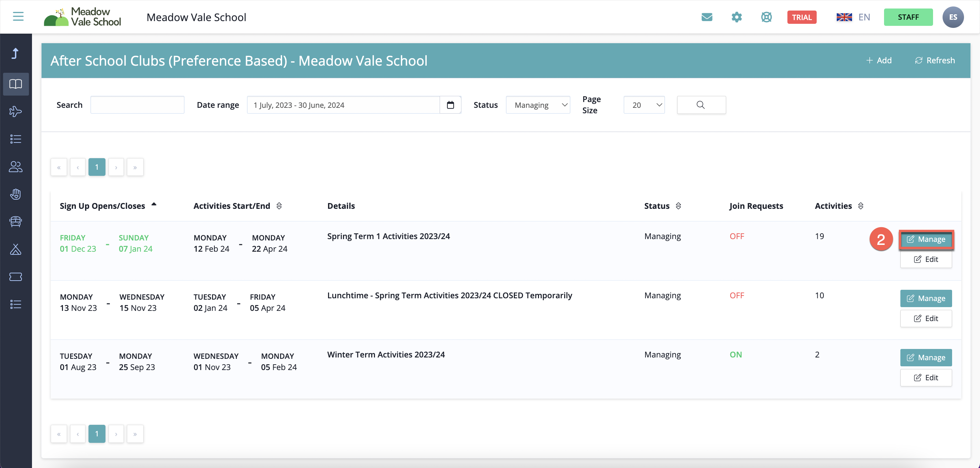This screenshot has height=468, width=980.
Task: Click the hand with heart welfare icon
Action: (16, 194)
